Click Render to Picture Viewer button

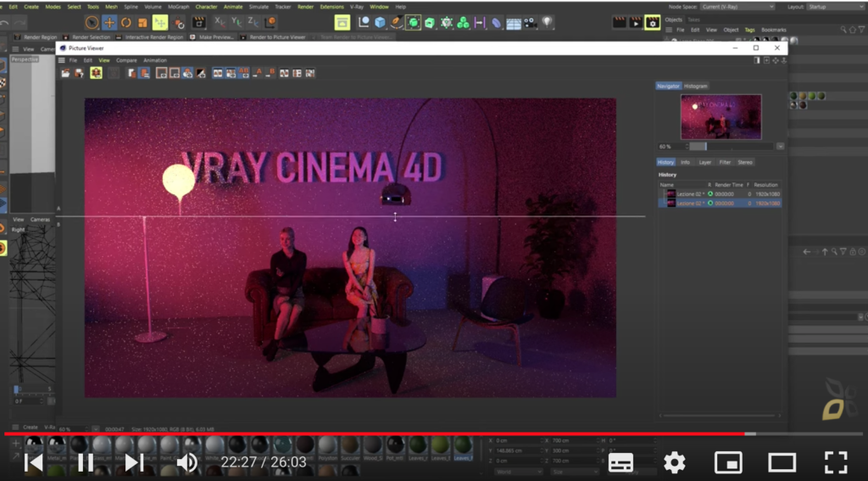[273, 37]
